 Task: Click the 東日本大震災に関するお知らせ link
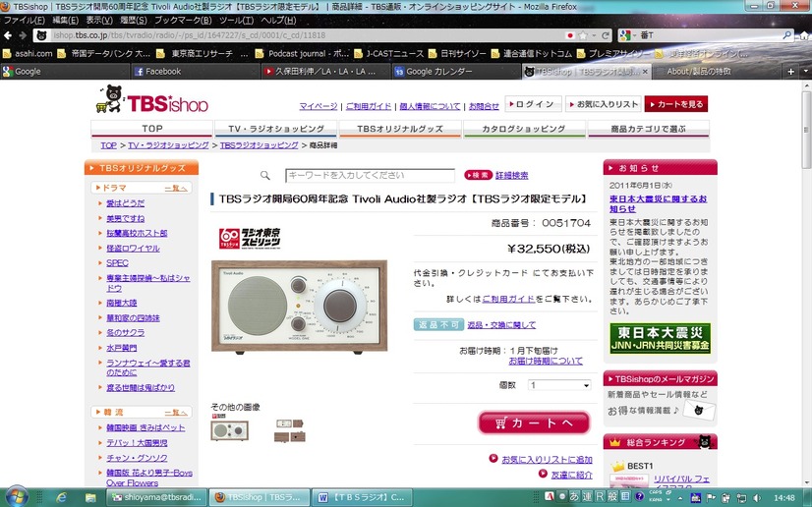point(659,203)
